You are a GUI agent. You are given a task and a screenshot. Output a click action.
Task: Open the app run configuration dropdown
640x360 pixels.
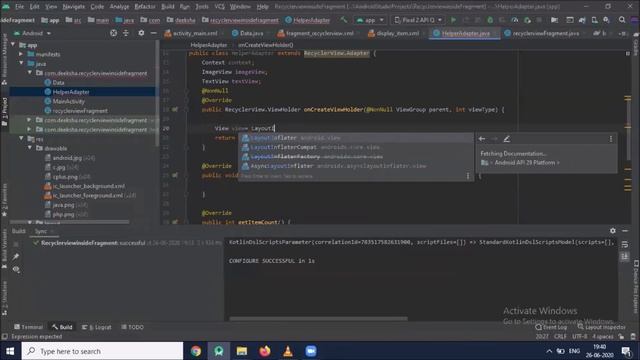(x=370, y=20)
